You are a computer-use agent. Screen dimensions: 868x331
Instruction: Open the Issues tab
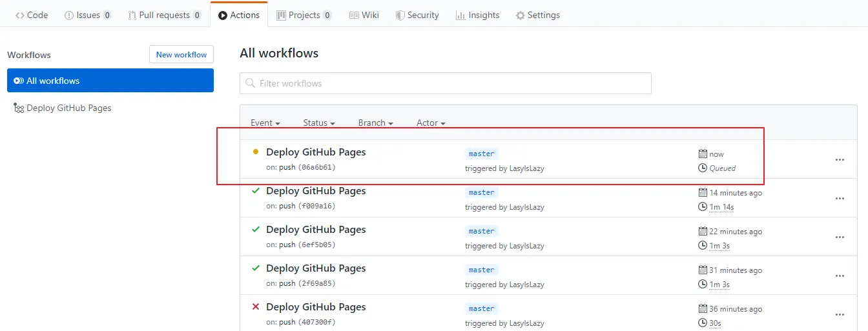88,15
